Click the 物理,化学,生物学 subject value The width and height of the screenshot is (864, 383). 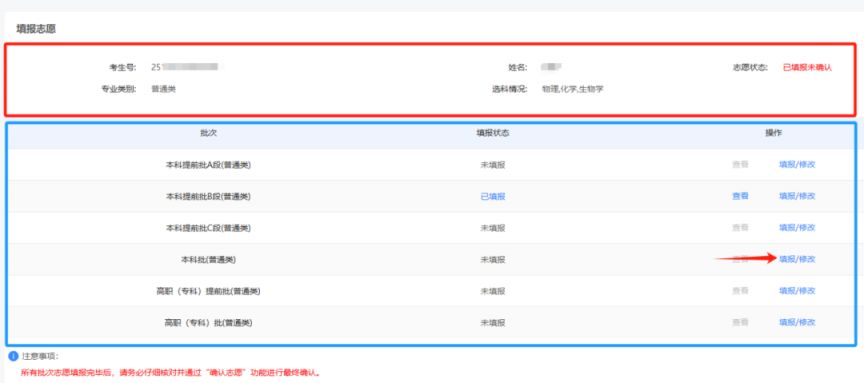573,89
